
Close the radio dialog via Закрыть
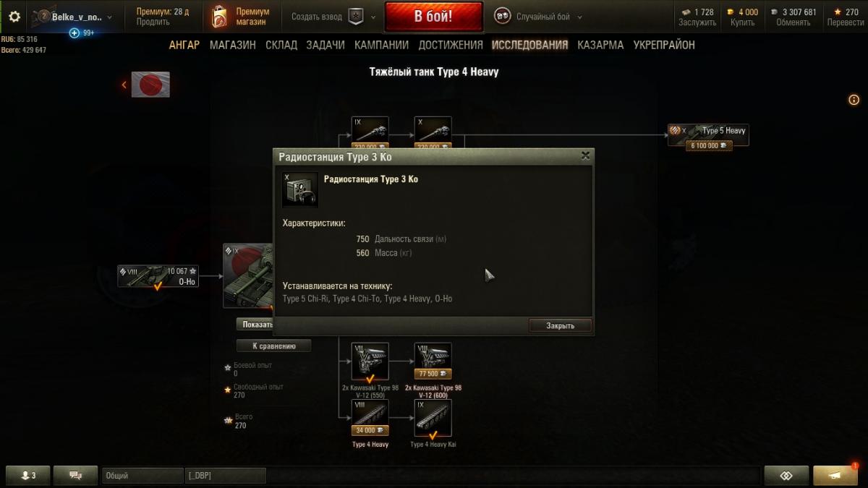pos(560,325)
